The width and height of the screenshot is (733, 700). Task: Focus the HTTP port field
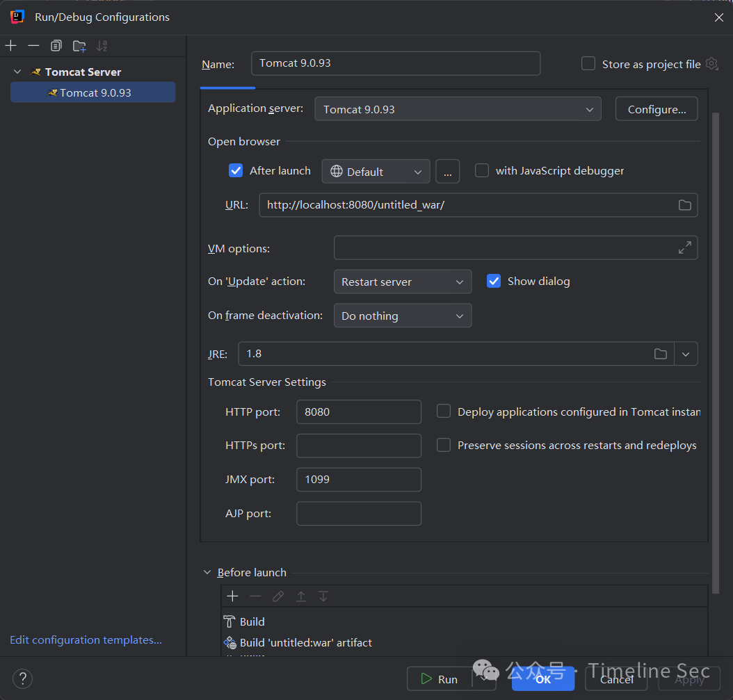pos(359,412)
